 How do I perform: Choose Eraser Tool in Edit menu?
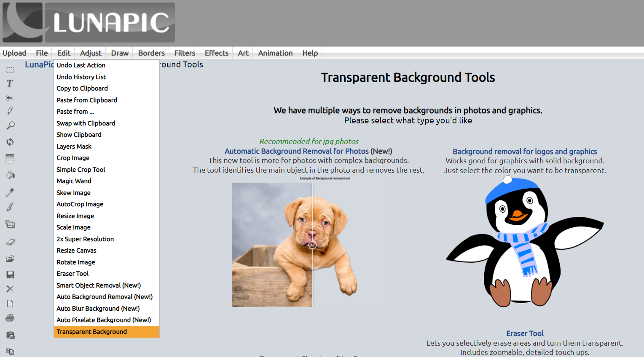pyautogui.click(x=107, y=274)
